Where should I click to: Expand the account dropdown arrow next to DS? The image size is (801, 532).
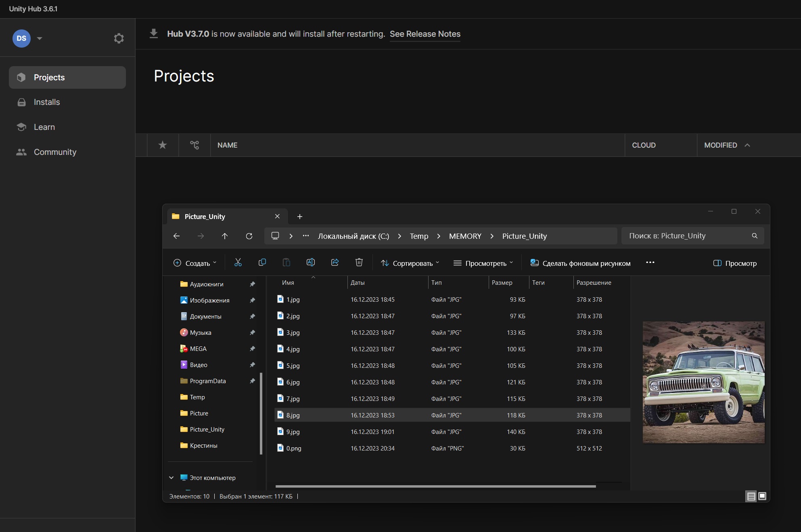coord(40,38)
